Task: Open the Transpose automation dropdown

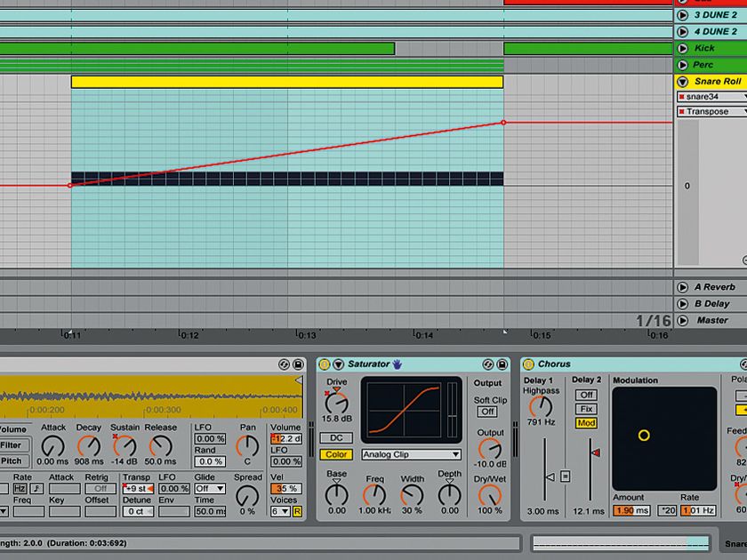Action: click(743, 111)
